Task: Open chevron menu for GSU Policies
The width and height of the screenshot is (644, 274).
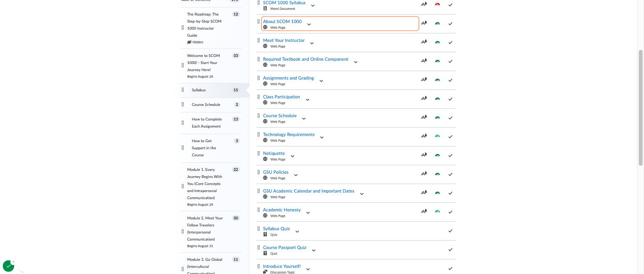Action: (x=296, y=175)
